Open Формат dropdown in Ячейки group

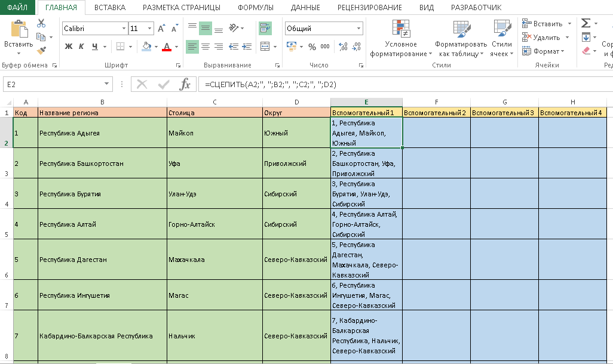(x=544, y=51)
